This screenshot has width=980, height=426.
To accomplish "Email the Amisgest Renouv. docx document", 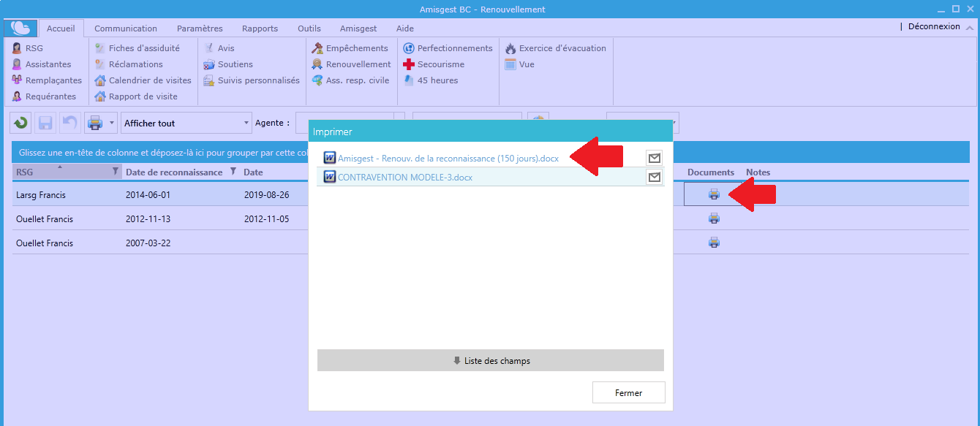I will pos(655,158).
